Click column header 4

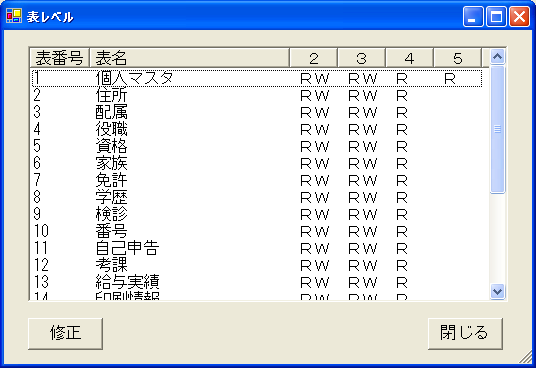(410, 58)
